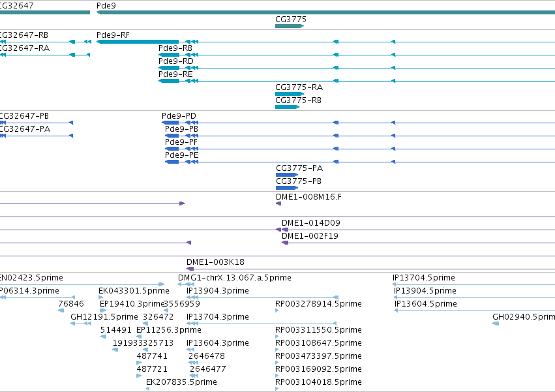
Task: Select the DME1-003K18 clone label
Action: 216,262
